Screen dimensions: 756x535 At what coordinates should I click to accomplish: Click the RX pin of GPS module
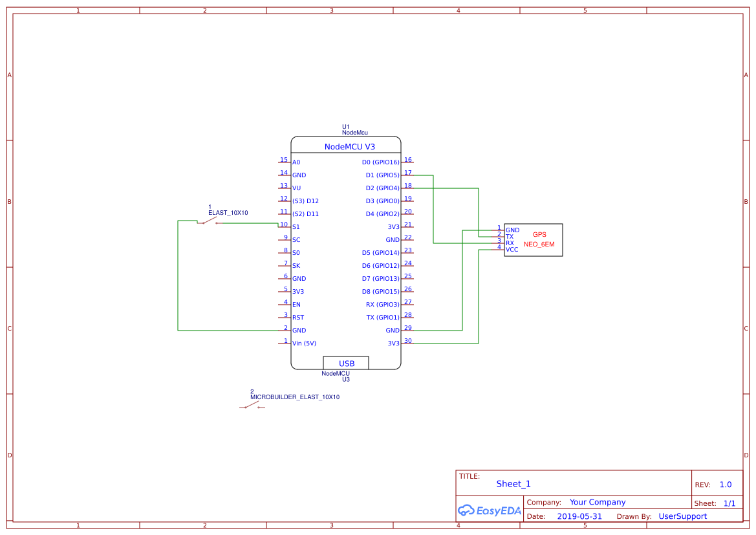click(510, 241)
